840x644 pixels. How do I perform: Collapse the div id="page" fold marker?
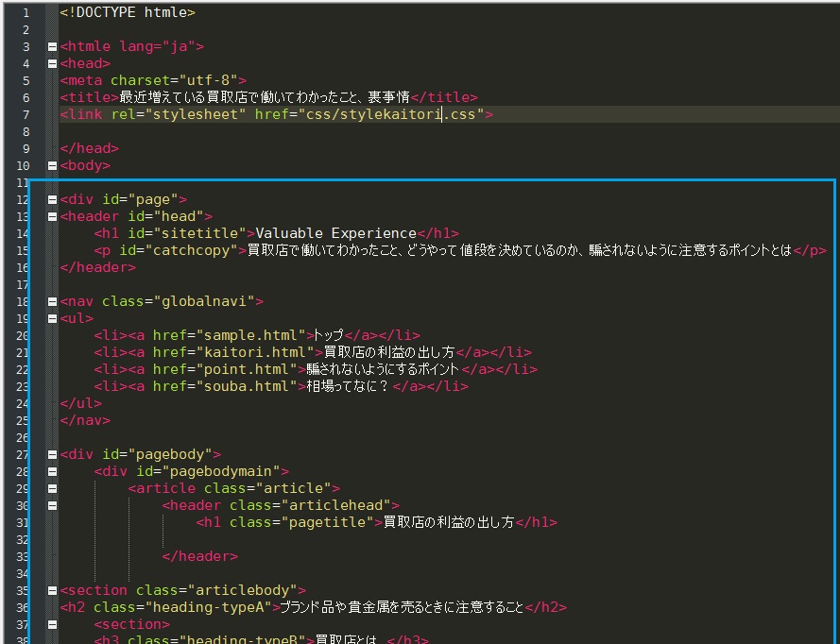click(x=52, y=199)
